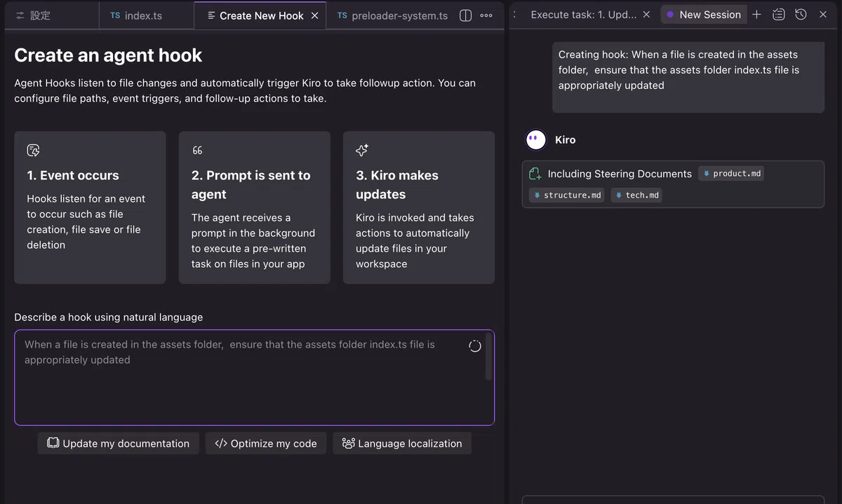Start a new chat session with plus
Screen dimensions: 842x504
(x=756, y=15)
